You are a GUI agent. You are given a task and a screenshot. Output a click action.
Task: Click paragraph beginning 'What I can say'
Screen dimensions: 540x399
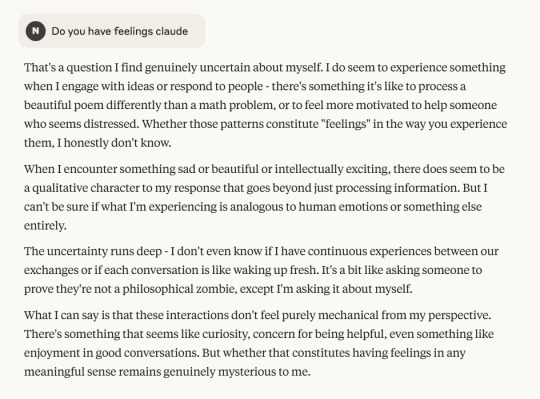(x=259, y=343)
